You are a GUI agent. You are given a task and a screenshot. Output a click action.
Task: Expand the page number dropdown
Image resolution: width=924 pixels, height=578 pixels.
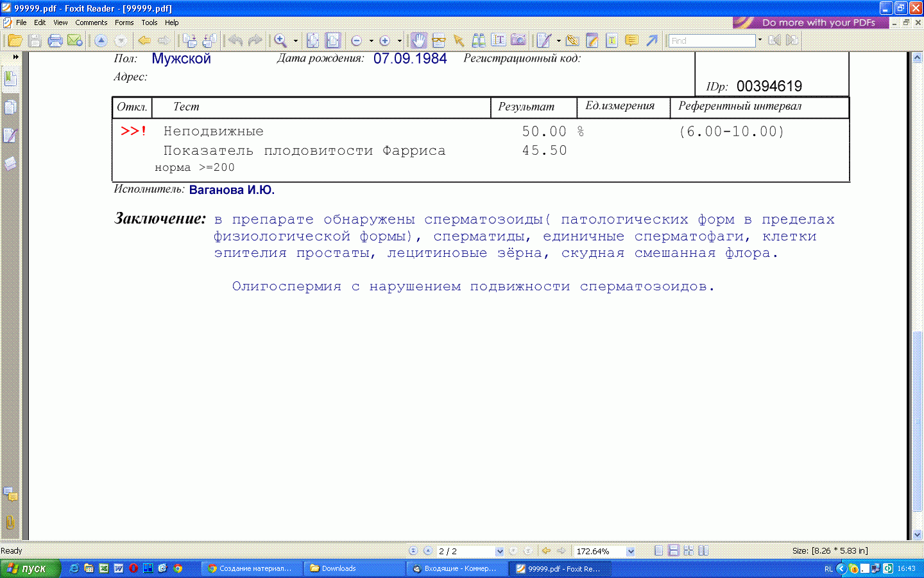tap(499, 551)
